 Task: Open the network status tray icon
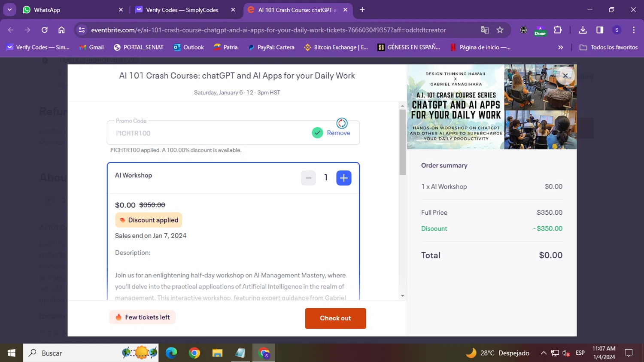[x=555, y=353]
